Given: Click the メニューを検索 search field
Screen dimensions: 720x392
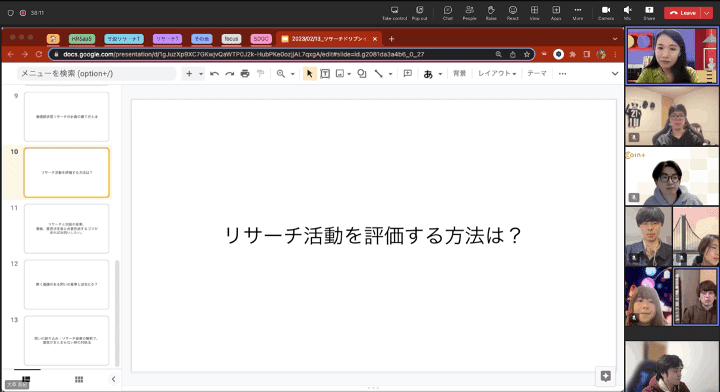Looking at the screenshot, I should tap(96, 73).
